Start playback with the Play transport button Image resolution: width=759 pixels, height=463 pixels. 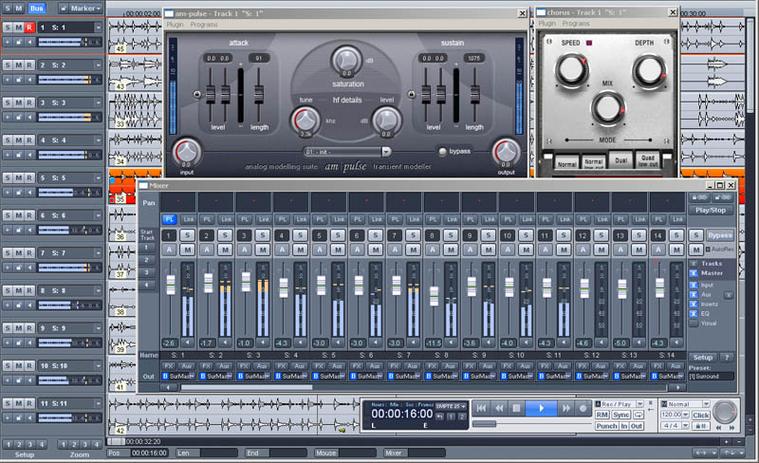[541, 408]
